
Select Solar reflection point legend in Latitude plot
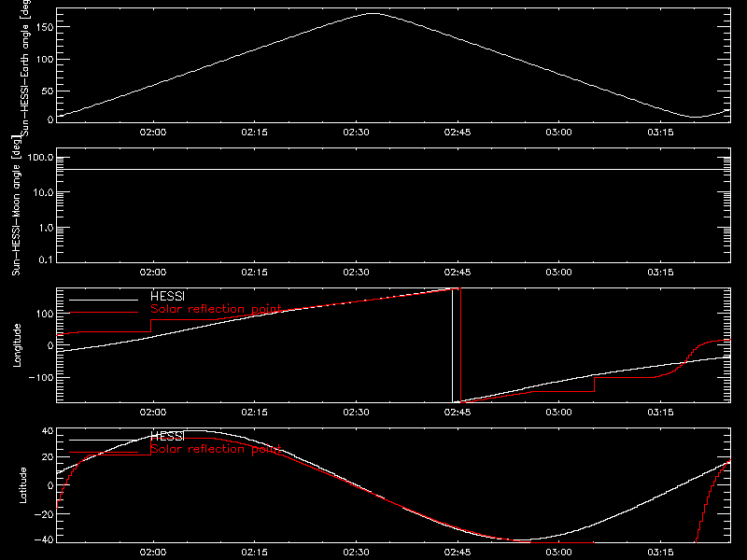pyautogui.click(x=216, y=449)
